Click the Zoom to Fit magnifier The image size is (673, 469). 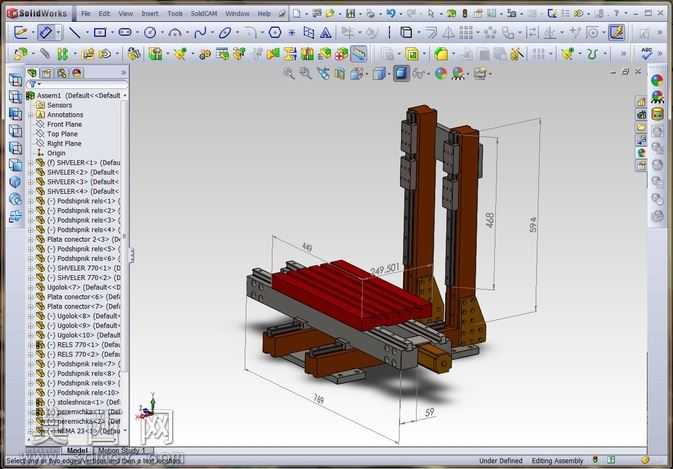point(289,74)
